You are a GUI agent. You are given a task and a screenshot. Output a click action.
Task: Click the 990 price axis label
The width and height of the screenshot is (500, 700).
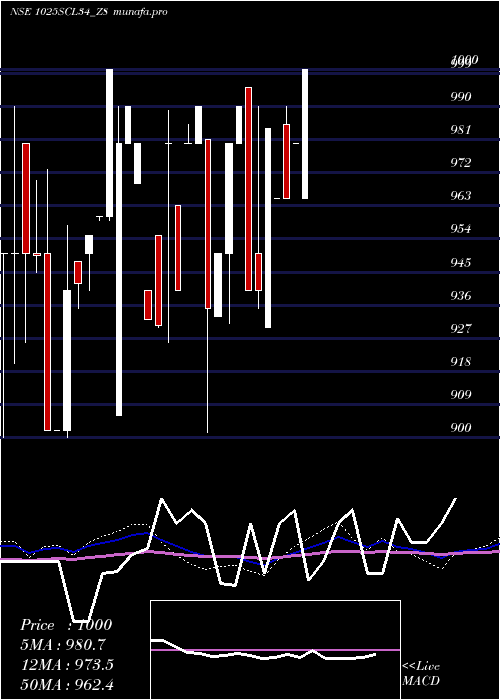coord(461,96)
